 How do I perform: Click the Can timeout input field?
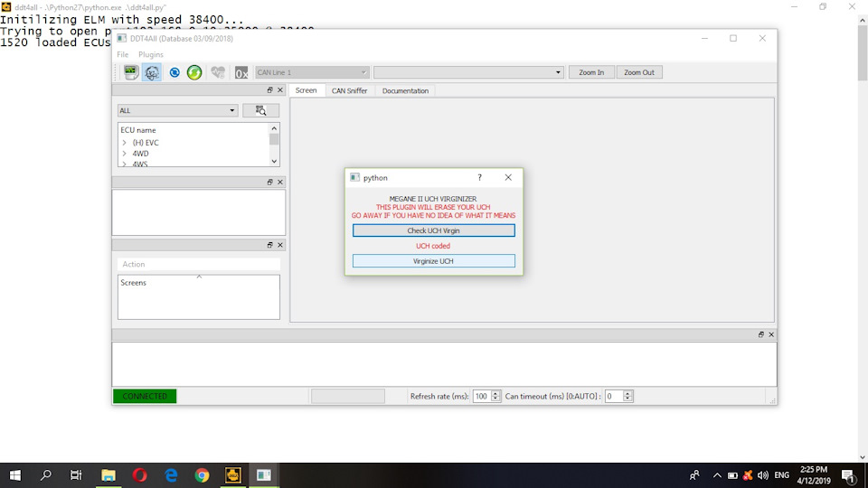tap(614, 396)
